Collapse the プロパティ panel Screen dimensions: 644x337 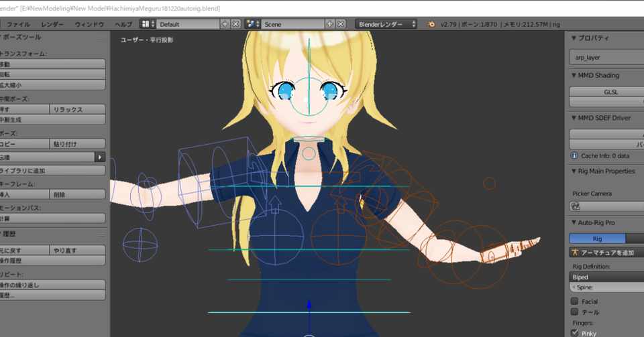[574, 38]
